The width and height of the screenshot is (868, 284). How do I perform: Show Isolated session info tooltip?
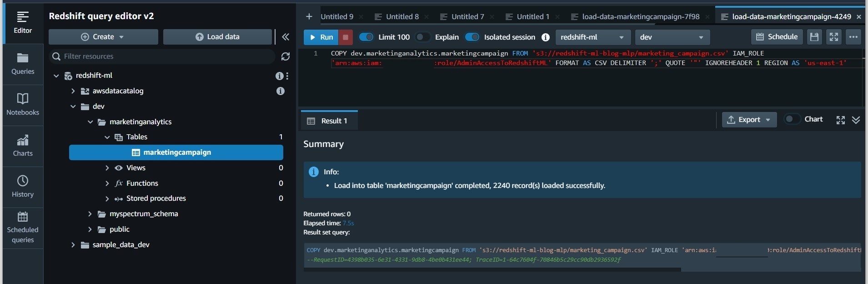pyautogui.click(x=546, y=37)
